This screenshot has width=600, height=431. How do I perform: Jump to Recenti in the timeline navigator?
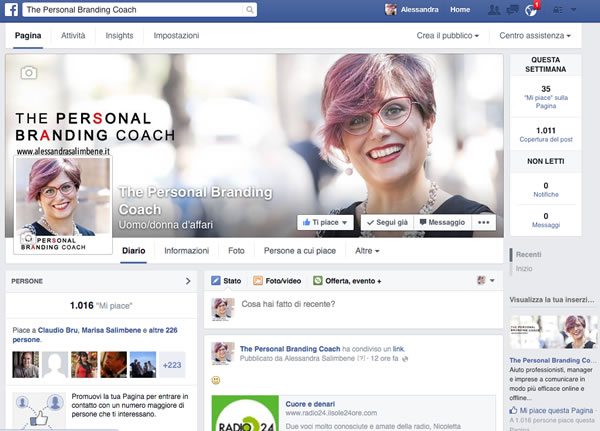pyautogui.click(x=528, y=254)
